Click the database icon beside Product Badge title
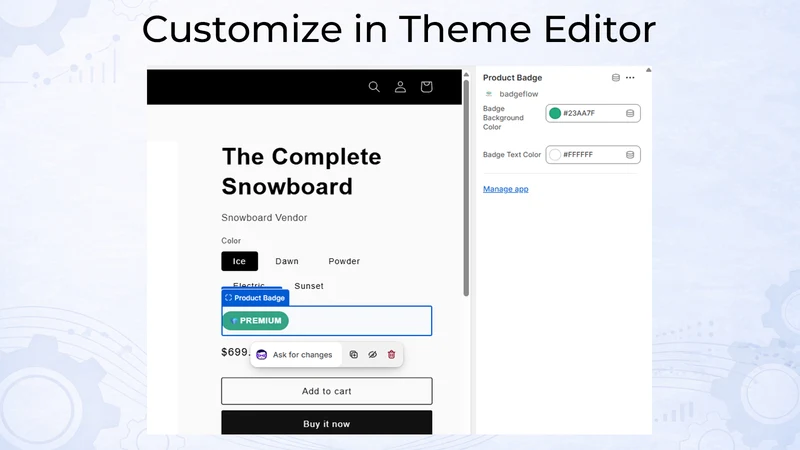 coord(616,78)
